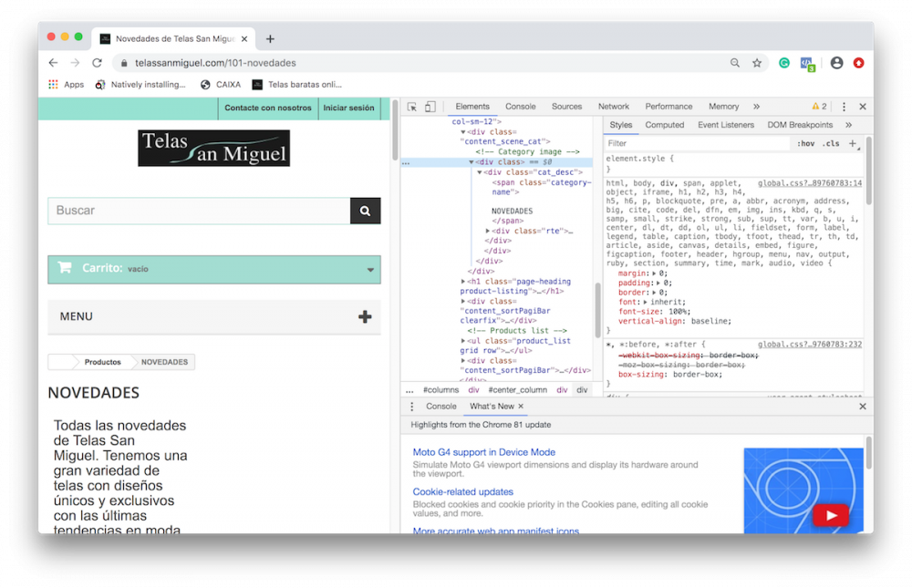
Task: Expand the padding property triangle
Action: pyautogui.click(x=658, y=284)
